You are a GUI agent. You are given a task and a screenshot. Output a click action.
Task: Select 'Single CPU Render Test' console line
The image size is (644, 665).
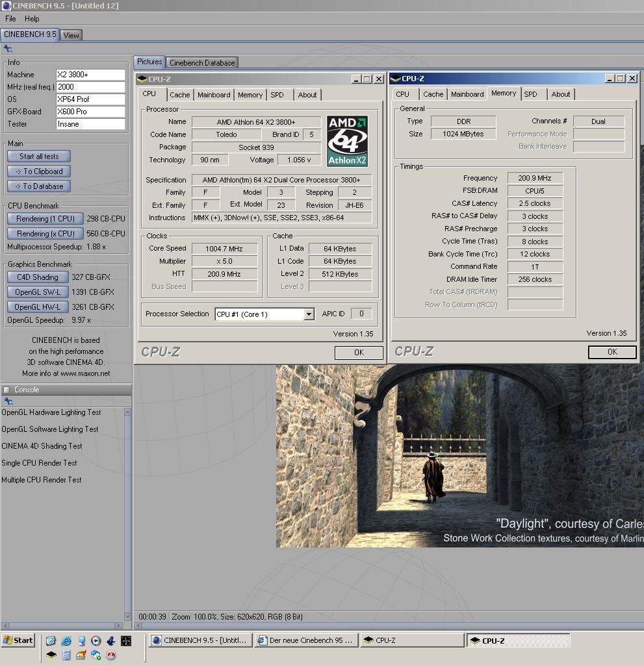[x=39, y=463]
